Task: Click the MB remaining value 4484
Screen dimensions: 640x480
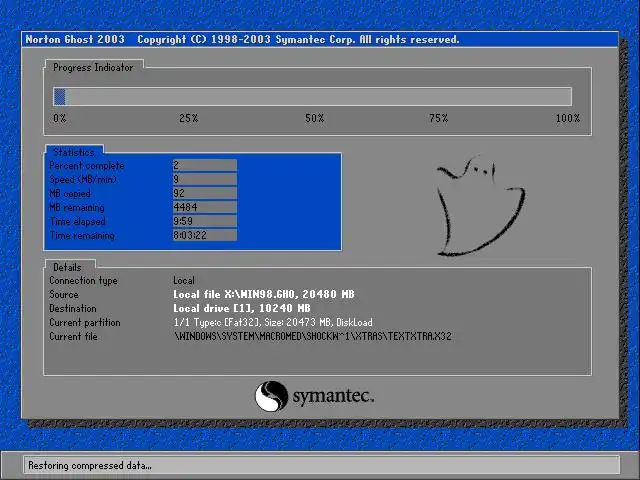Action: (x=204, y=207)
